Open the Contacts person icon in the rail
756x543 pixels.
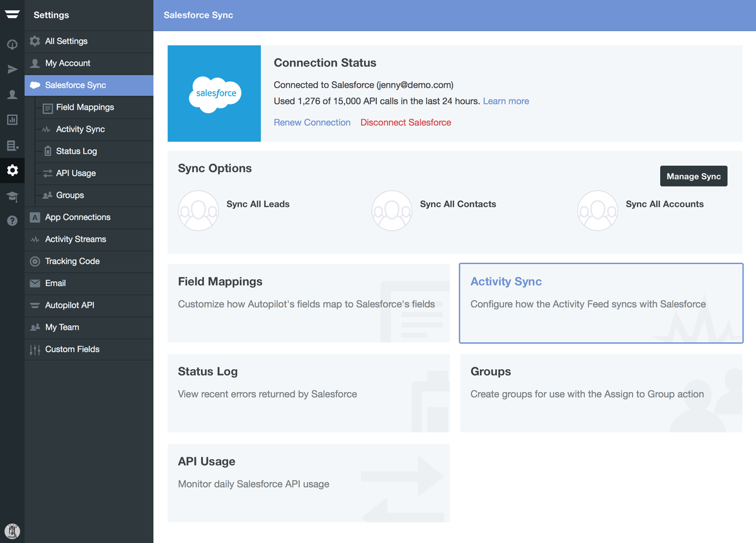[x=12, y=94]
